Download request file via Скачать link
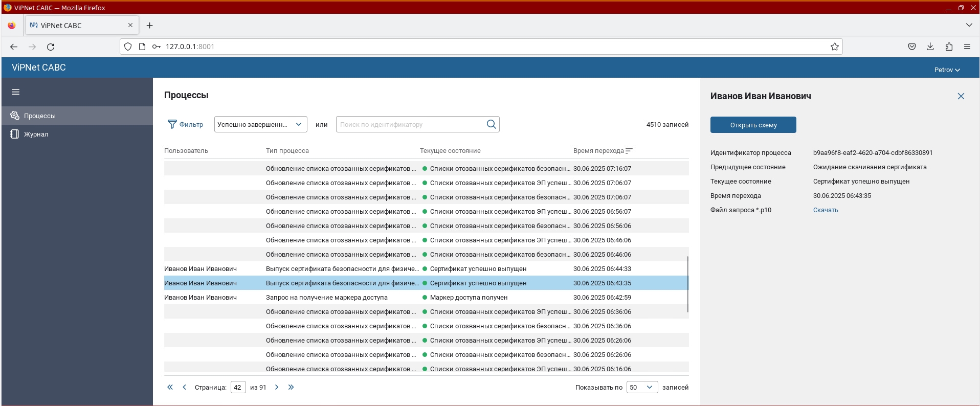Image resolution: width=980 pixels, height=406 pixels. (825, 210)
